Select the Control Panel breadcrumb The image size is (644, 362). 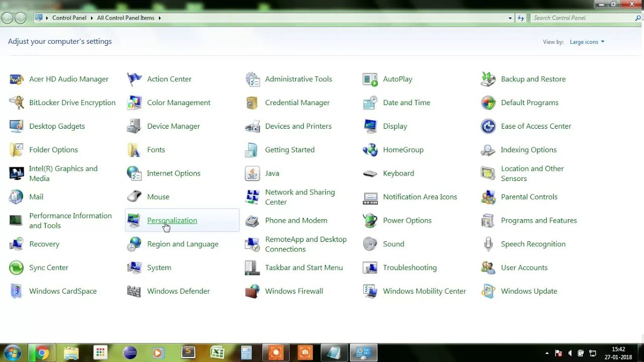[69, 18]
